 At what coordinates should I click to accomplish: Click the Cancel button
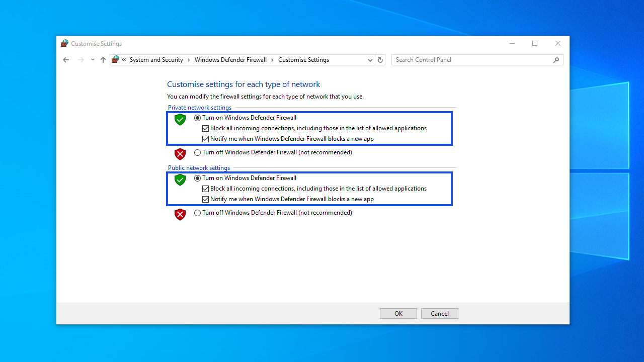440,314
